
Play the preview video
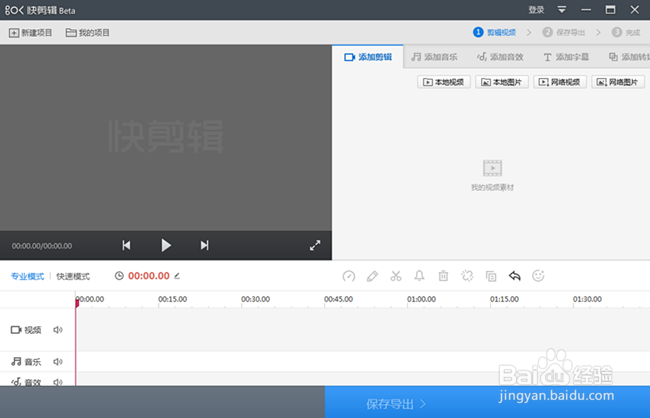pos(166,245)
